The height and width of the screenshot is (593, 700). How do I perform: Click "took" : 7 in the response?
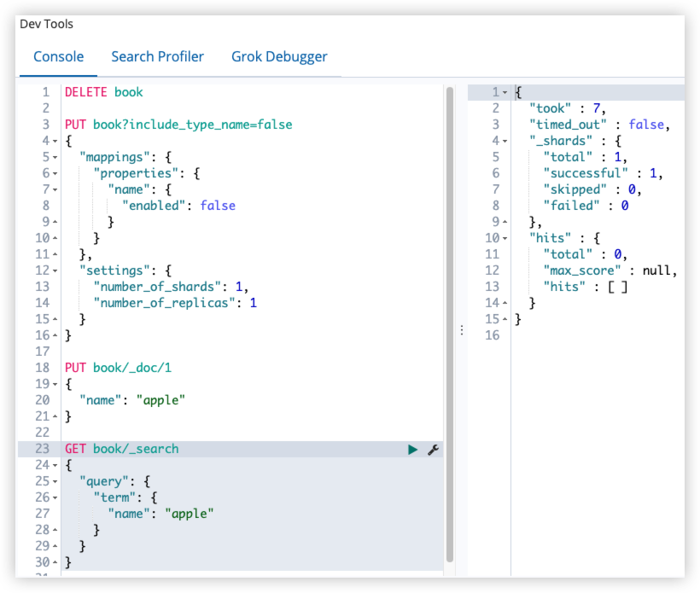coord(568,108)
